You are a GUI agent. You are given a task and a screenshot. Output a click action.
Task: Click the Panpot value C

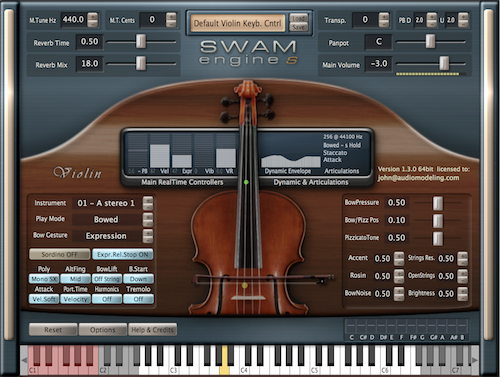(x=379, y=42)
